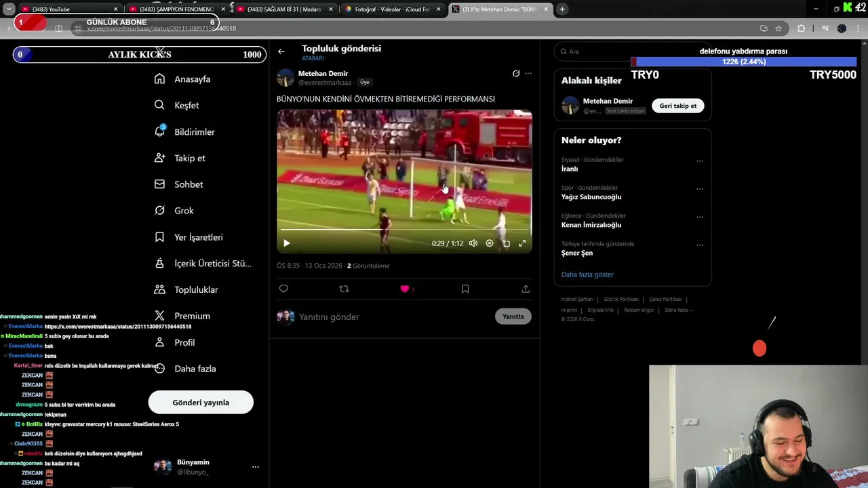The image size is (868, 488).
Task: Switch to SAĞLAM Bİ 31 Madara tab
Action: (x=283, y=9)
